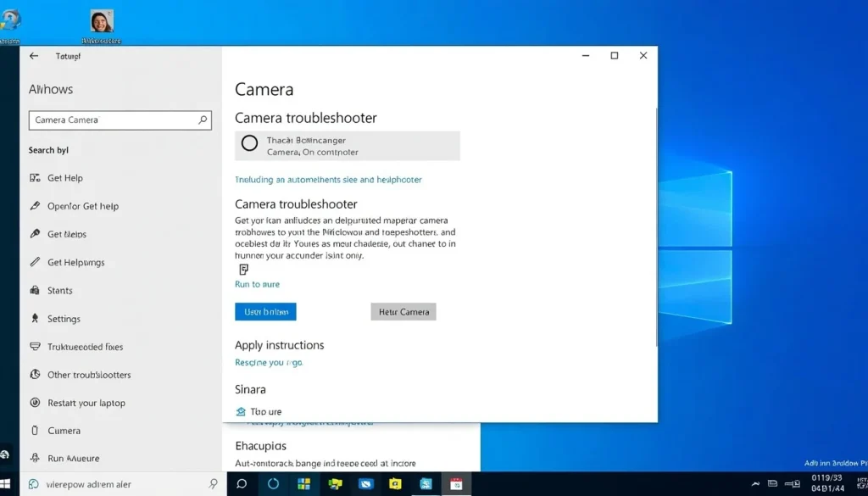This screenshot has height=496, width=868.
Task: Click the Search byl label
Action: tap(48, 150)
